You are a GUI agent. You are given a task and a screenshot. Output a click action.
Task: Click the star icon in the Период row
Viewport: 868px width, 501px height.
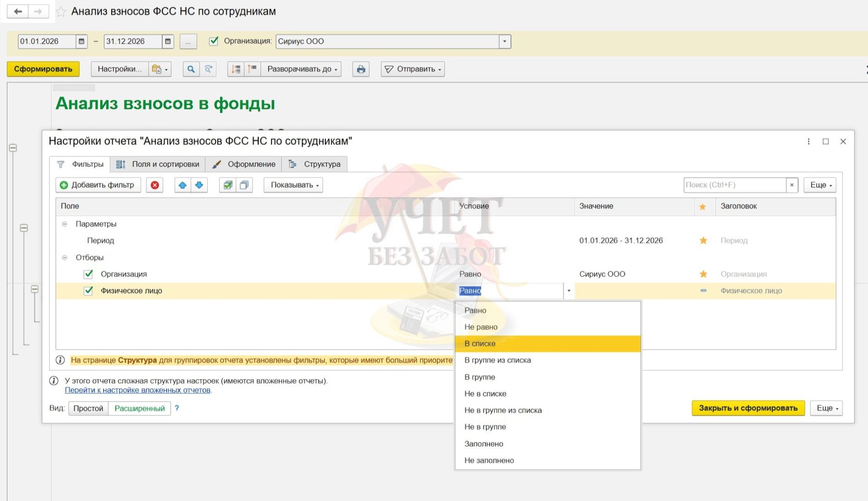703,240
